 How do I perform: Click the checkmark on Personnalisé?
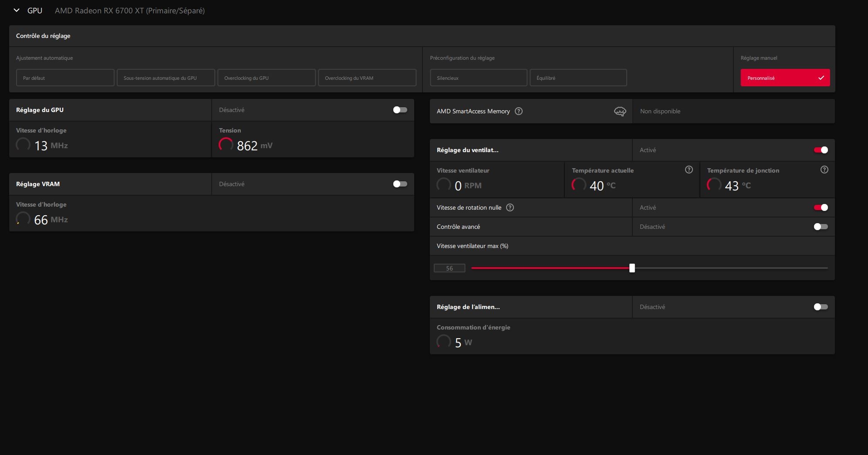tap(821, 78)
